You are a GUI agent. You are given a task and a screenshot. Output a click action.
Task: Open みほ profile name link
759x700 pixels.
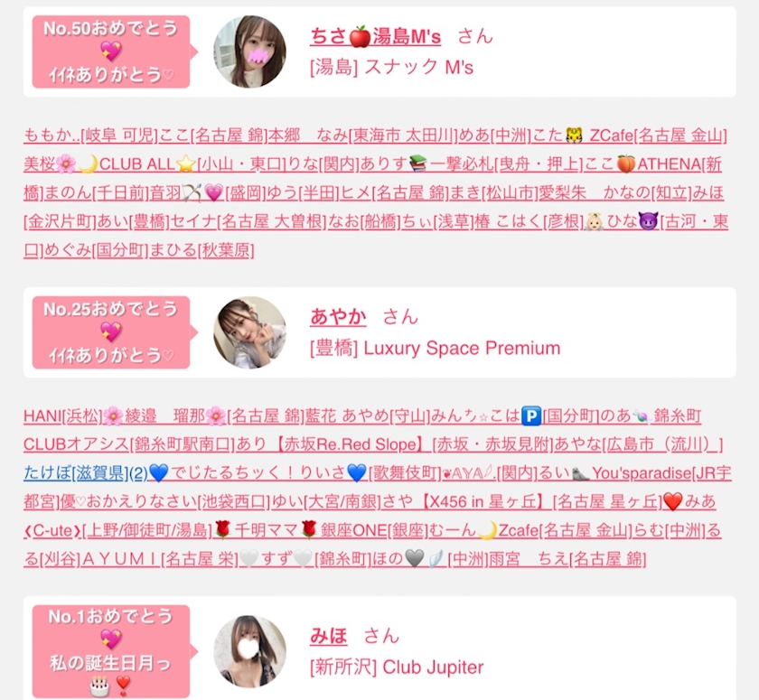tap(328, 636)
